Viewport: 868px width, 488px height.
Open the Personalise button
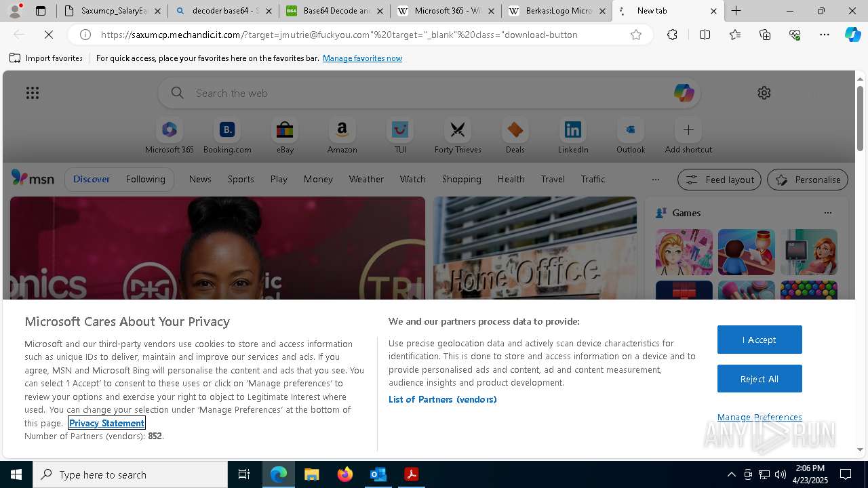point(808,180)
